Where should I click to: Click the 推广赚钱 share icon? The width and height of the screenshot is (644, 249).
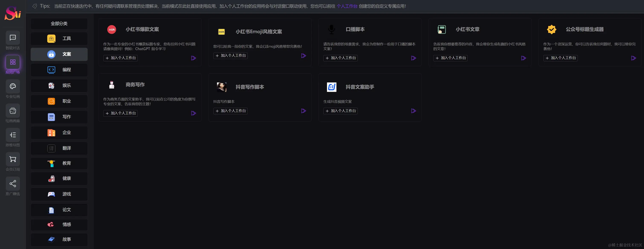(13, 183)
